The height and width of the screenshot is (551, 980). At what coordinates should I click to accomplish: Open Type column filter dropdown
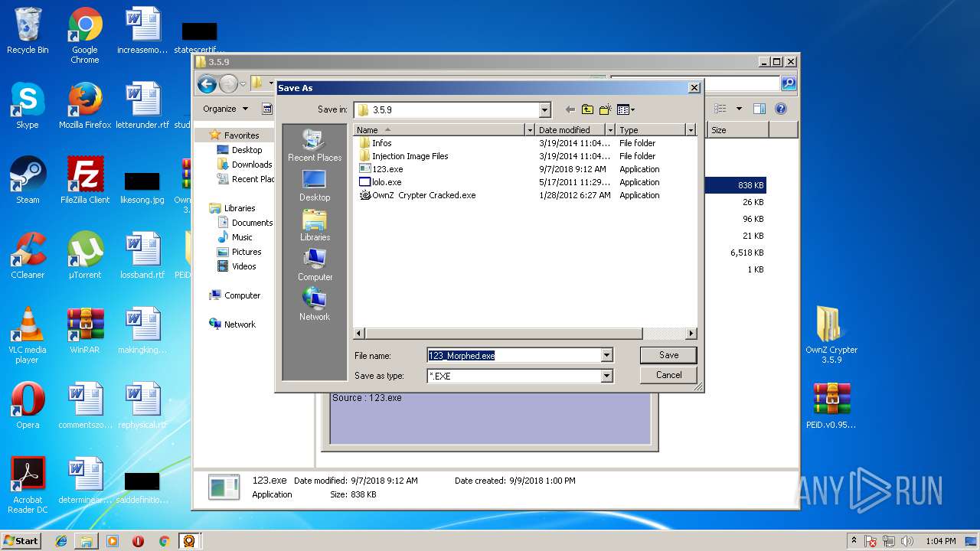click(691, 130)
